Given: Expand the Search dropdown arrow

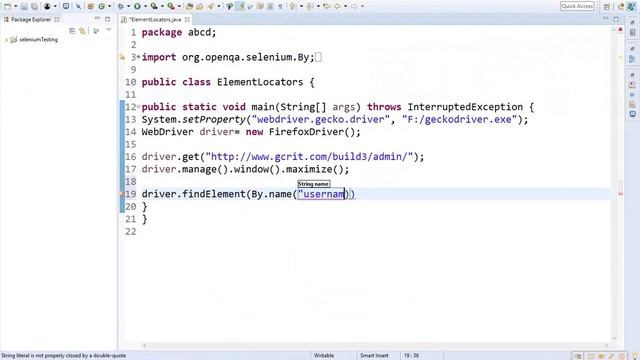Looking at the screenshot, I should coord(219,7).
